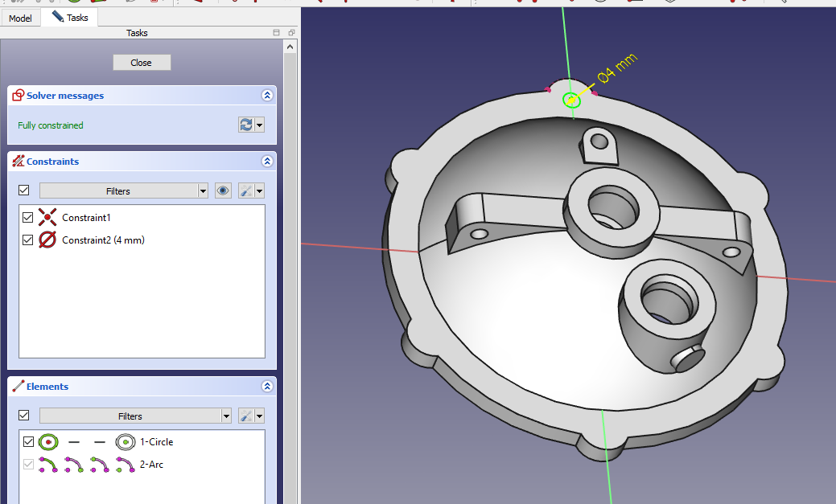This screenshot has width=836, height=504.
Task: Uncheck the Constraint2 (4 mm) checkbox
Action: [x=28, y=240]
